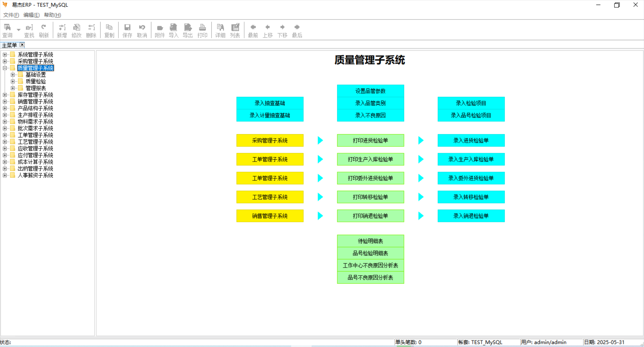Click the 新增 (Add) toolbar icon
The image size is (644, 347).
pos(62,30)
